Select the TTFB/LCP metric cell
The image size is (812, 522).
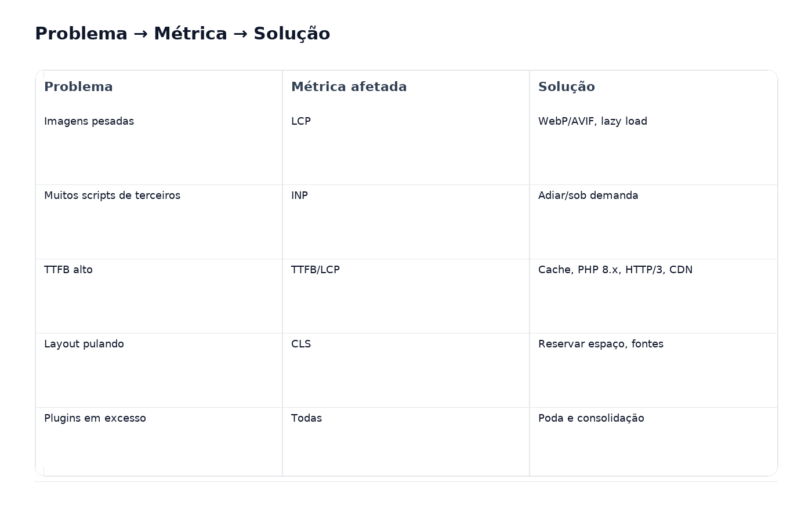[x=315, y=270]
